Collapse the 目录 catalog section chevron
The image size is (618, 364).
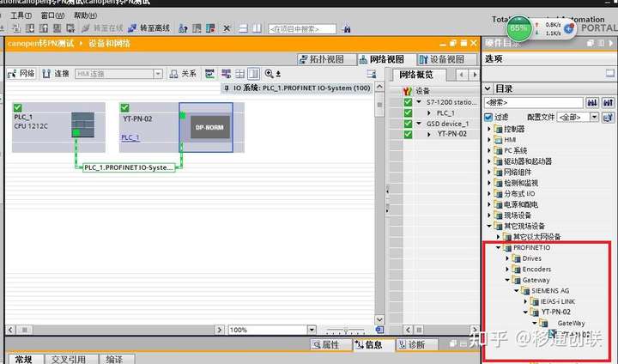[x=488, y=88]
